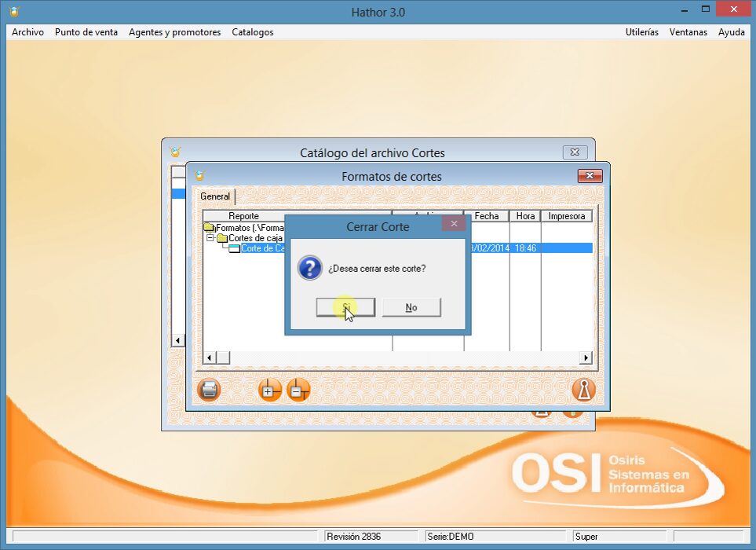Open the Agentes y promotores menu
756x550 pixels.
click(174, 32)
